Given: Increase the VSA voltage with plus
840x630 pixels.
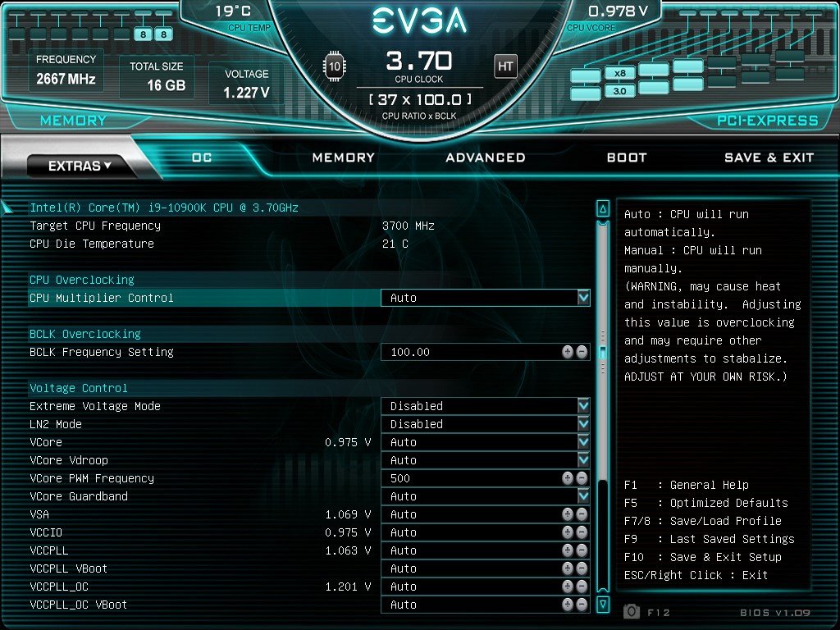Looking at the screenshot, I should (568, 514).
